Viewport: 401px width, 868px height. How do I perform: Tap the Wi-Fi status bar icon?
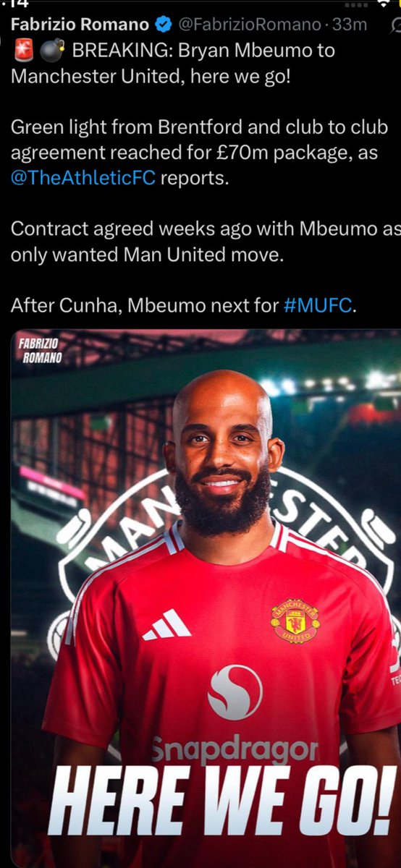(383, 4)
